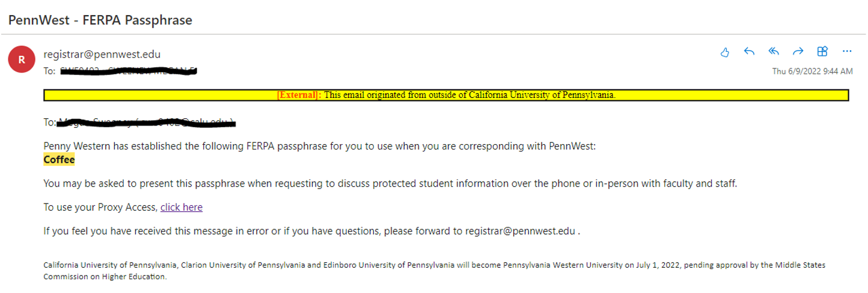The width and height of the screenshot is (868, 293).
Task: Reply to the registrar email
Action: 749,52
